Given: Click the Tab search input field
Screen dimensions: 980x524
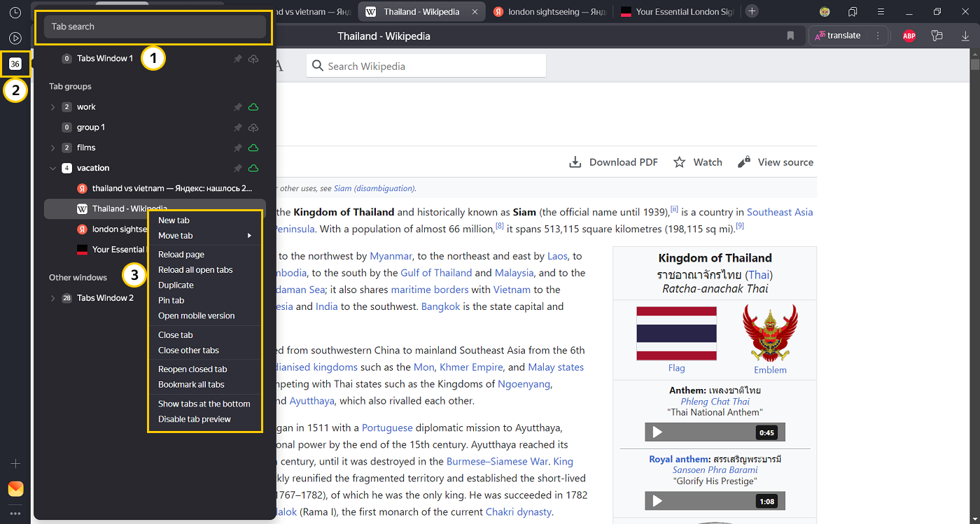Looking at the screenshot, I should 155,27.
